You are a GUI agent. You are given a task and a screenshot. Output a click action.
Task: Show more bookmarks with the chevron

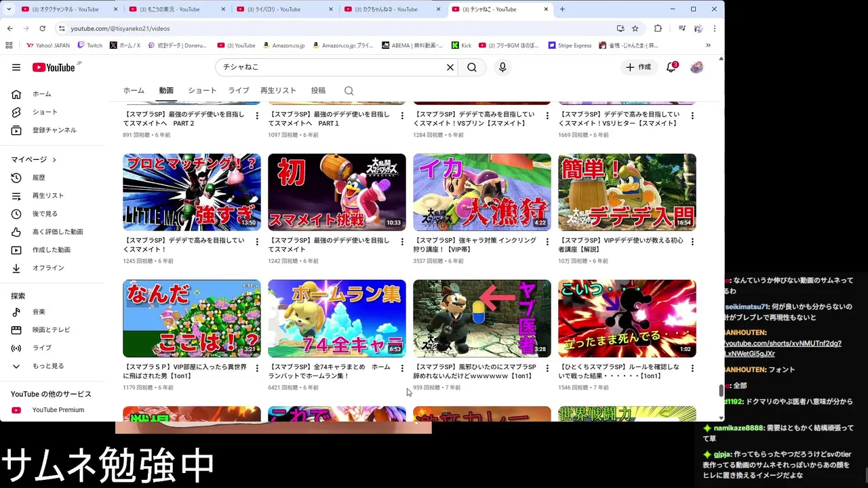click(x=708, y=45)
